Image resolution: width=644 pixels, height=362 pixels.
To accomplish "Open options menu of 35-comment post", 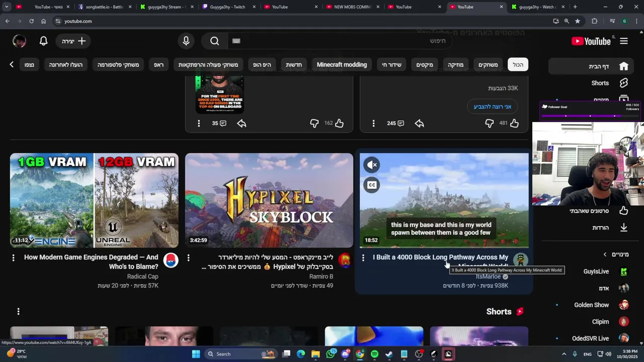I will point(199,123).
